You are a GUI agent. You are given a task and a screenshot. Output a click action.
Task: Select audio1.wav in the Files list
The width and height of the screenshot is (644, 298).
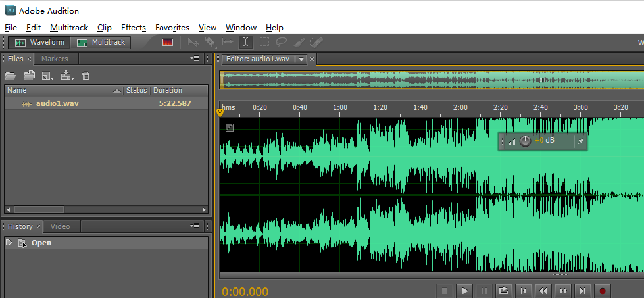coord(107,103)
